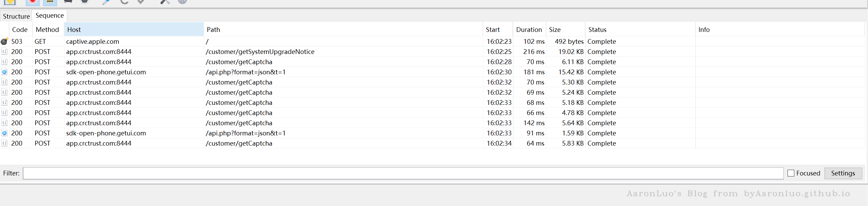868x206 pixels.
Task: Open the Settings gear toolbar icon
Action: click(182, 2)
